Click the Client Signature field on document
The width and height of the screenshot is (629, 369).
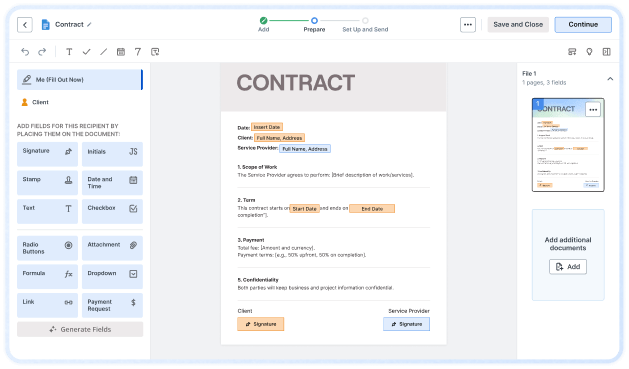pos(261,324)
